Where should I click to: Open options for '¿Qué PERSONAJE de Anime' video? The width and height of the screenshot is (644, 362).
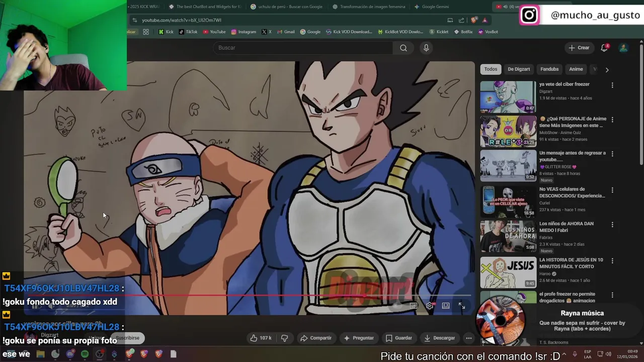(612, 120)
